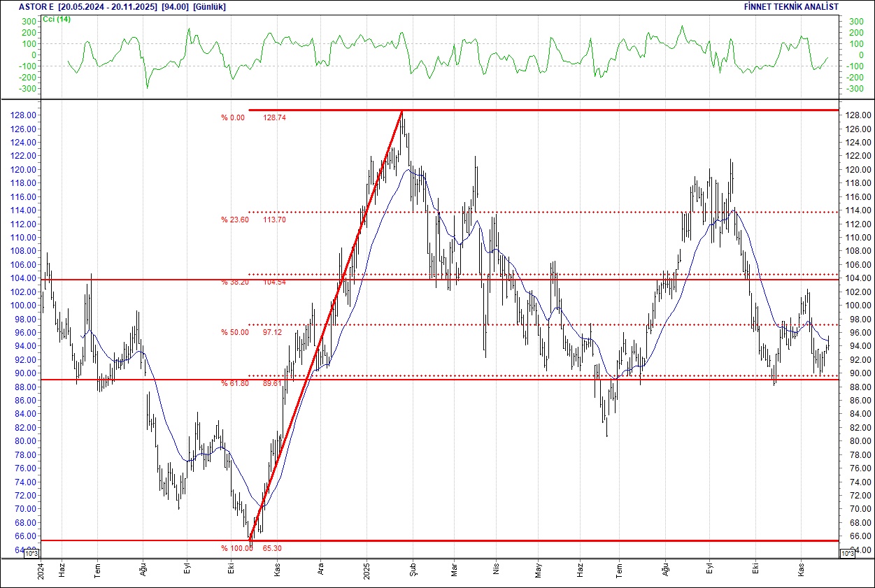The image size is (875, 588).
Task: Click the [94.00] price value in title
Action: click(x=174, y=6)
